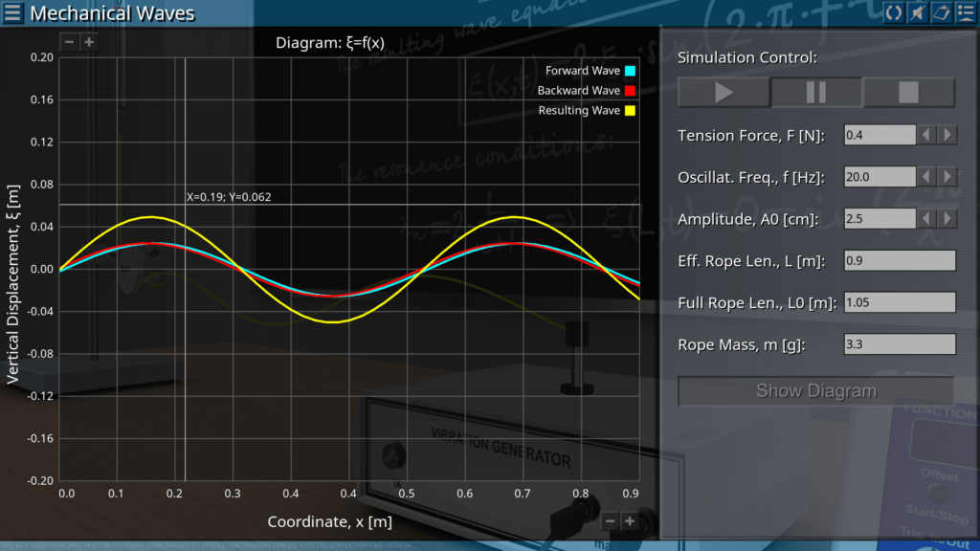Decrease Oscillation Frequency with left arrow
This screenshot has height=551, width=980.
click(926, 177)
